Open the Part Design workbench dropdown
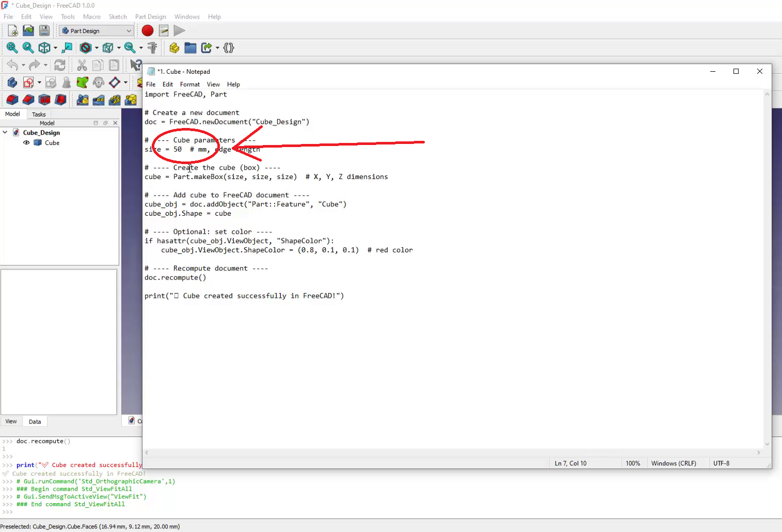Screen dimensions: 782x532 coord(97,31)
